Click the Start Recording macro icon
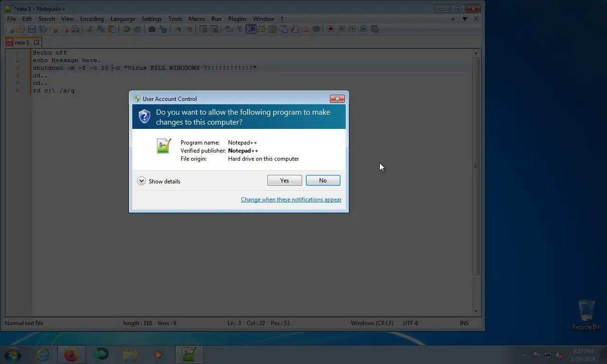The height and width of the screenshot is (364, 607). 331,29
